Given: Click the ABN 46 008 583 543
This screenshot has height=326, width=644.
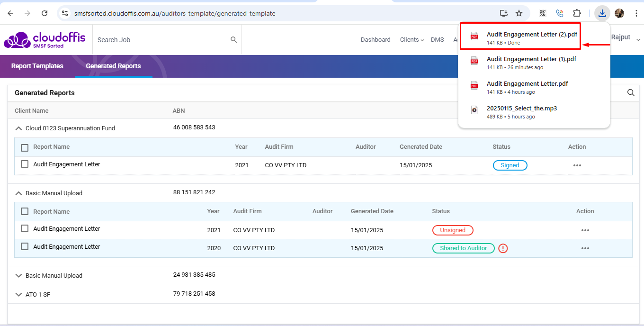Looking at the screenshot, I should tap(194, 127).
